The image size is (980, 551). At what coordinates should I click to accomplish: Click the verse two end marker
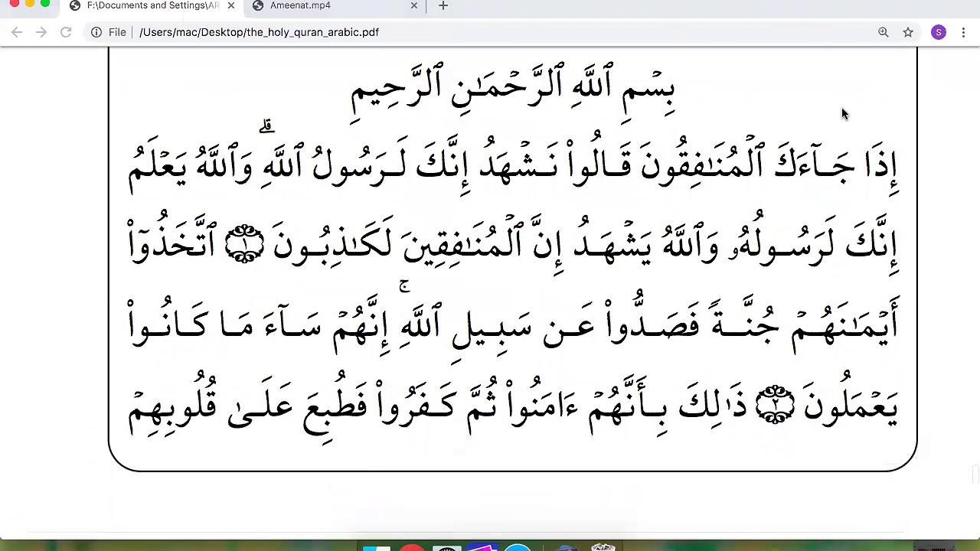click(775, 405)
